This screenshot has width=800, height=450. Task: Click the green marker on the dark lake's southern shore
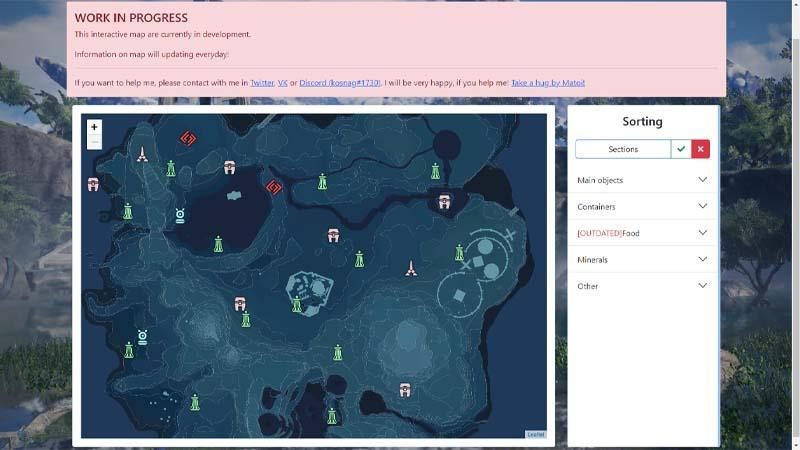[218, 244]
